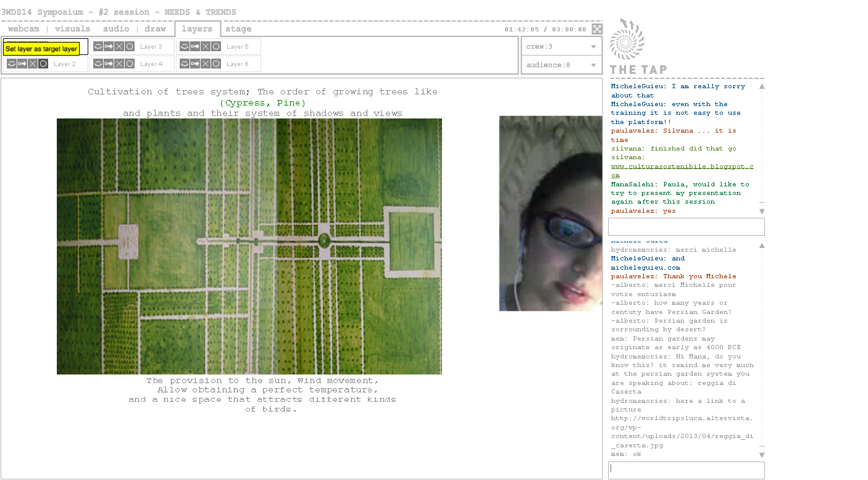Switch to the webcam tab

click(23, 29)
